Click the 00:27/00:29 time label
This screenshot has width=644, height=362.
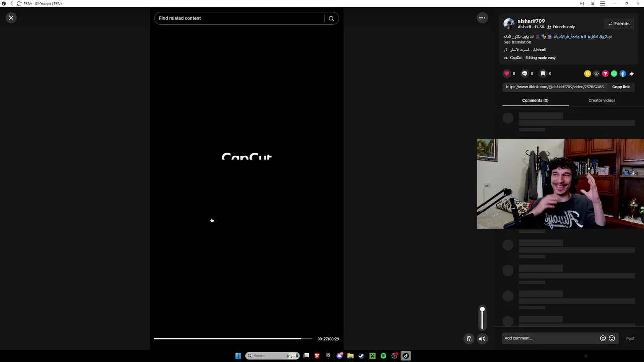pyautogui.click(x=328, y=339)
